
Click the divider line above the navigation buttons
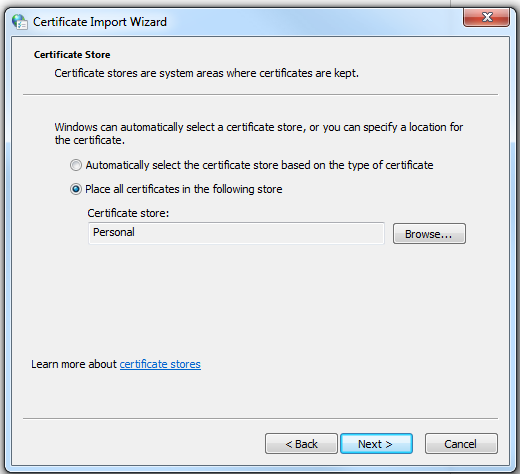pyautogui.click(x=260, y=418)
